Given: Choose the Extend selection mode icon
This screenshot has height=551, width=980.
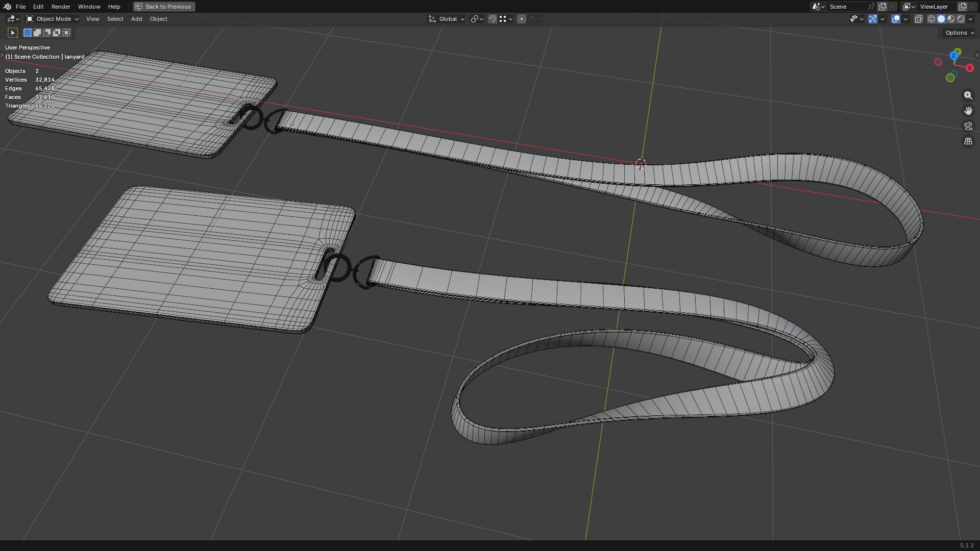Looking at the screenshot, I should (x=37, y=33).
